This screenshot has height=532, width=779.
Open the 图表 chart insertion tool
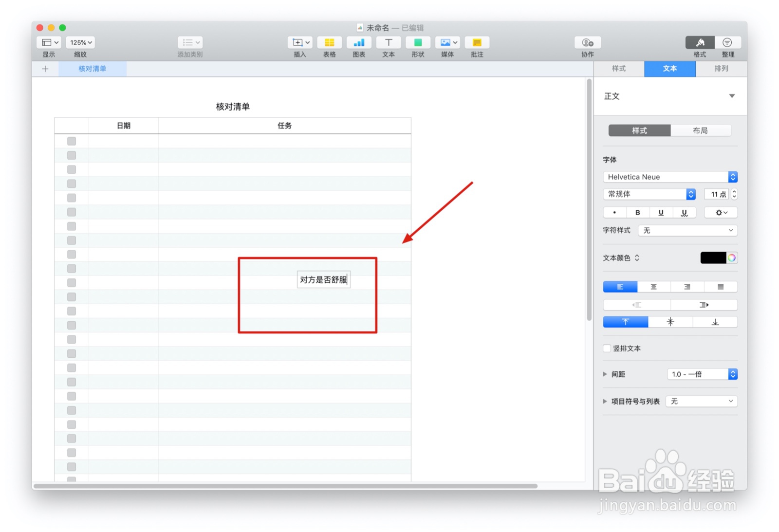coord(359,43)
